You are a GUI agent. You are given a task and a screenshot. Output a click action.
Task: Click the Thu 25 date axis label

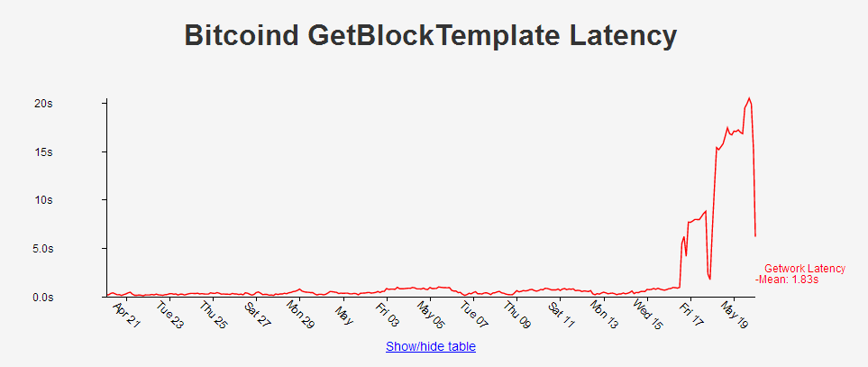pyautogui.click(x=213, y=316)
